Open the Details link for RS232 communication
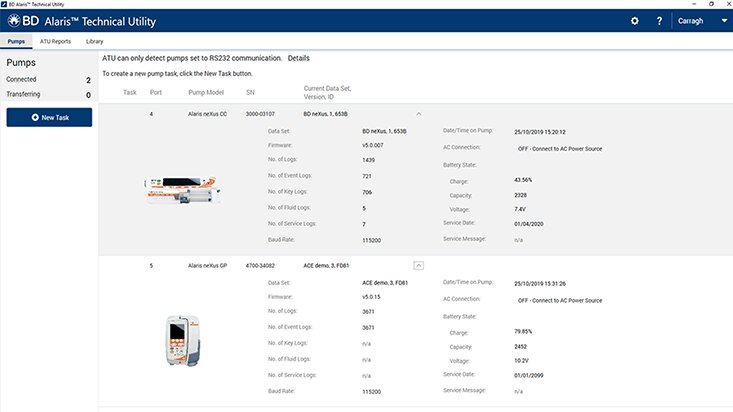 (x=298, y=59)
